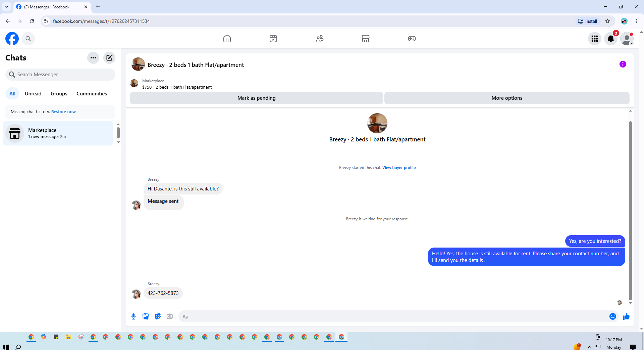Open a new browser tab
The image size is (644, 350).
pyautogui.click(x=98, y=7)
